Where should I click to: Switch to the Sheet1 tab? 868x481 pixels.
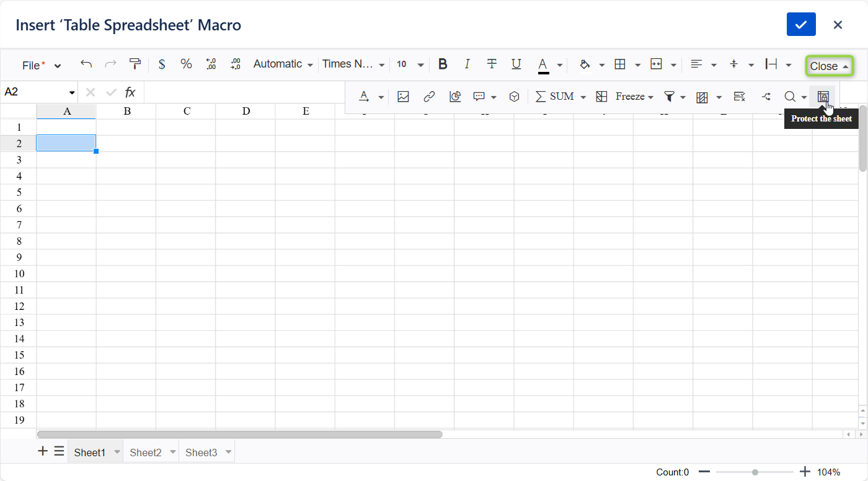coord(90,452)
